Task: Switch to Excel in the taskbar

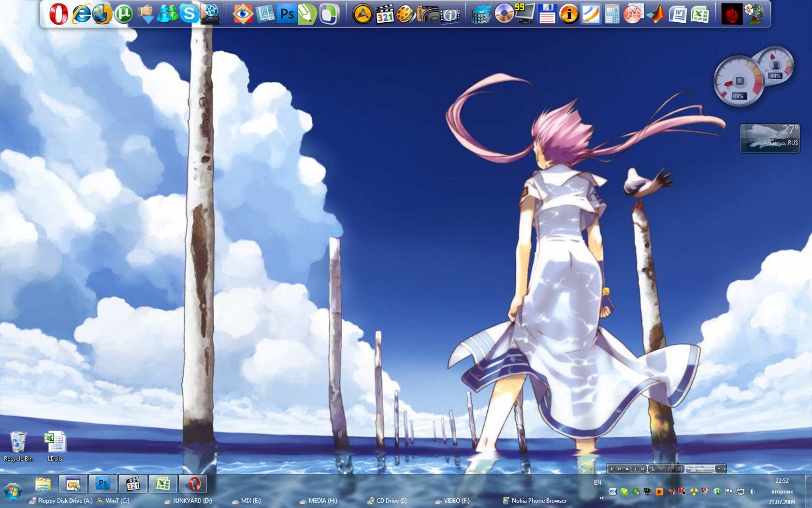Action: pos(163,484)
